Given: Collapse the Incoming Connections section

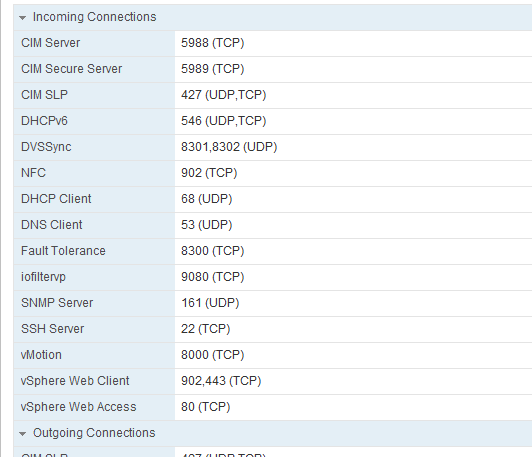Looking at the screenshot, I should 23,18.
